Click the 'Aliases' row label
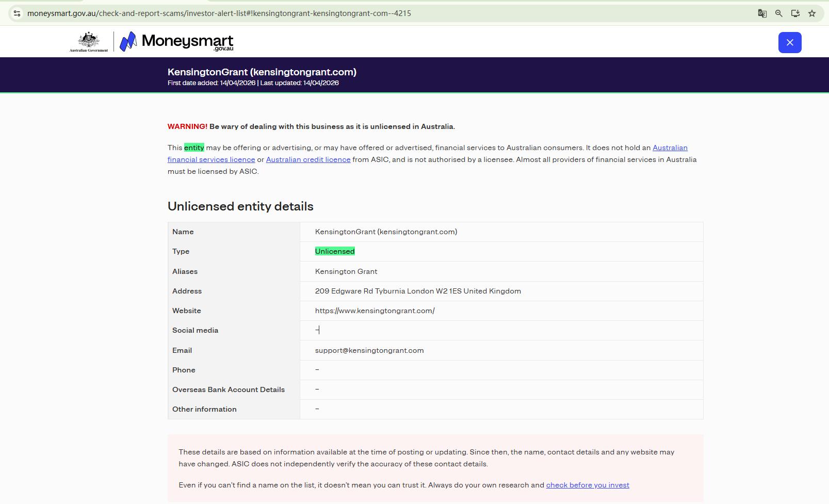 coord(185,271)
